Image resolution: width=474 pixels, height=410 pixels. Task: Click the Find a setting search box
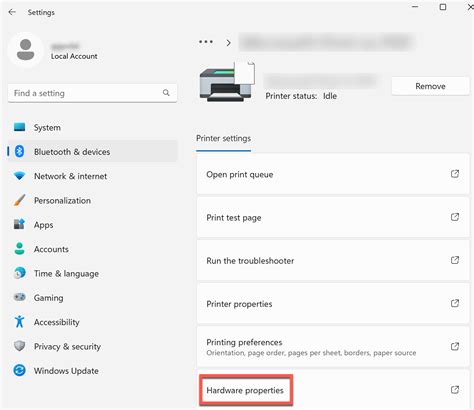(92, 93)
